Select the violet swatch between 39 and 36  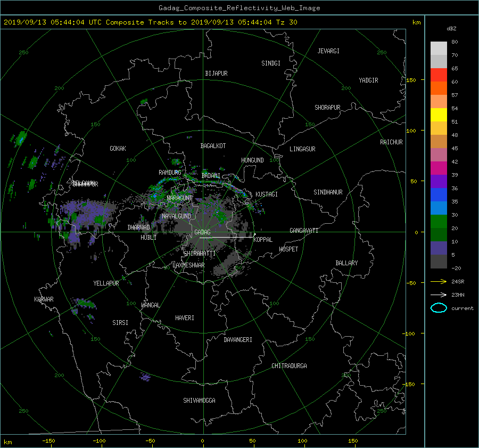click(439, 182)
